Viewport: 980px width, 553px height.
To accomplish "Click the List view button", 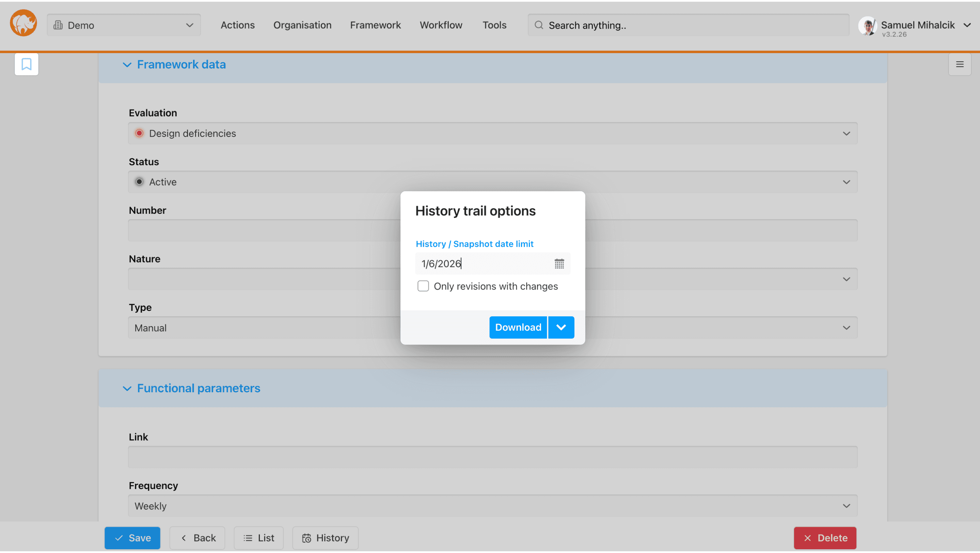I will click(x=259, y=538).
